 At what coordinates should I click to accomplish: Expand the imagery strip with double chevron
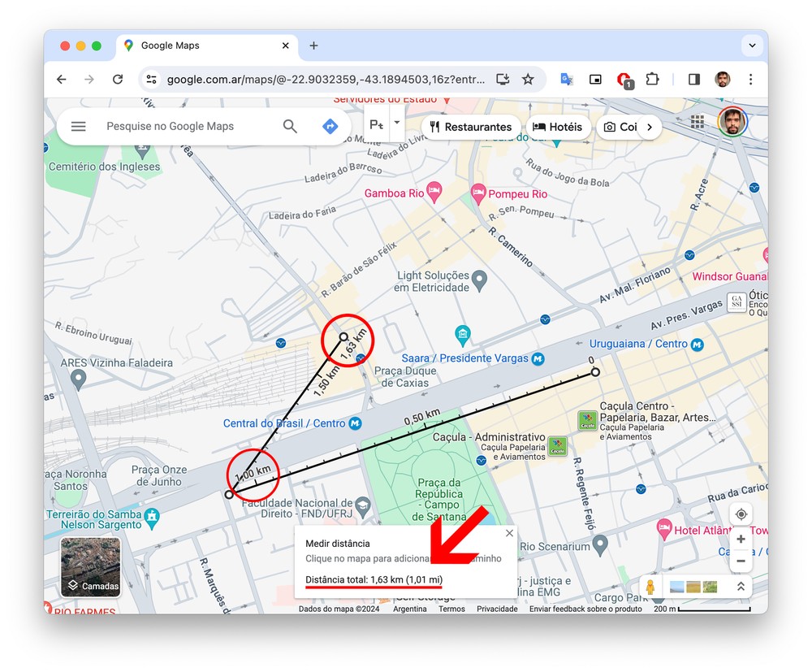[x=741, y=587]
